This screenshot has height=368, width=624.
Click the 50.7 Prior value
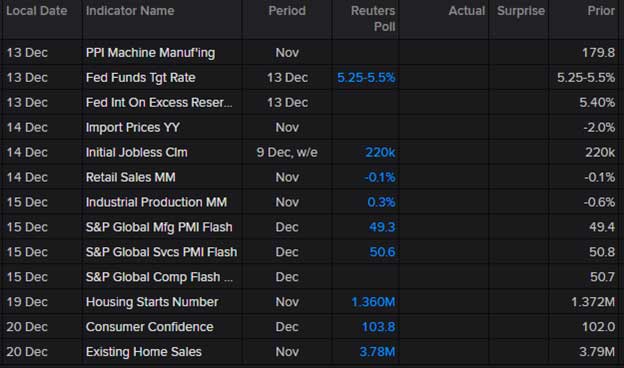[602, 277]
